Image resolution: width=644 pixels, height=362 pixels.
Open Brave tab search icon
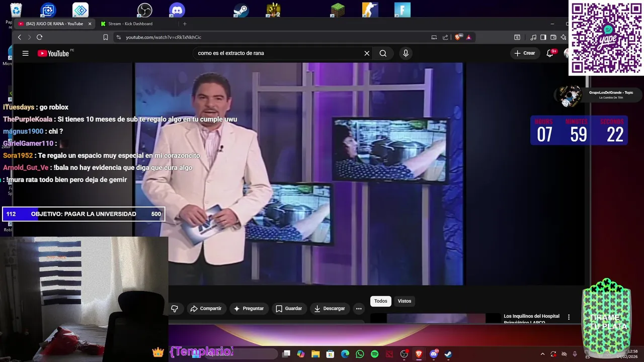[x=517, y=37]
